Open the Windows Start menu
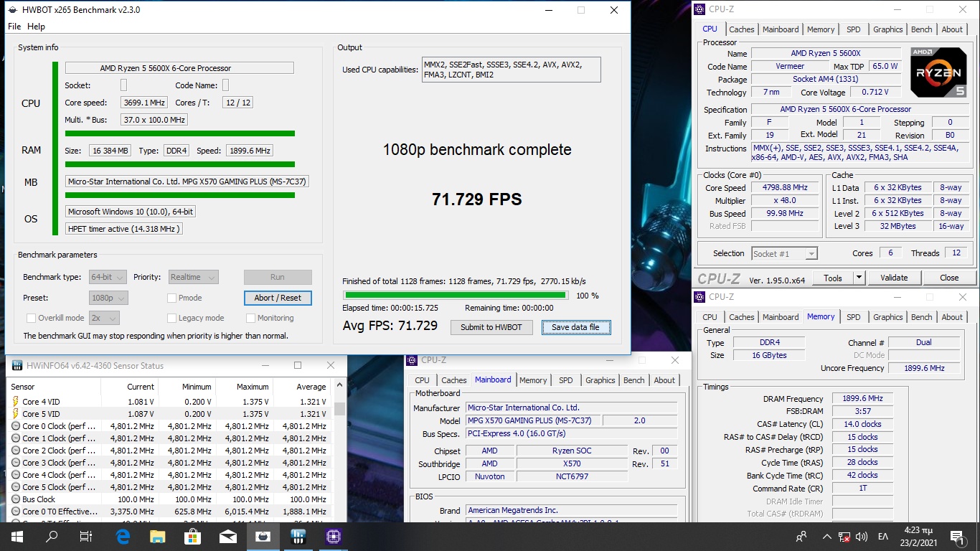This screenshot has width=980, height=551. pos(17,536)
